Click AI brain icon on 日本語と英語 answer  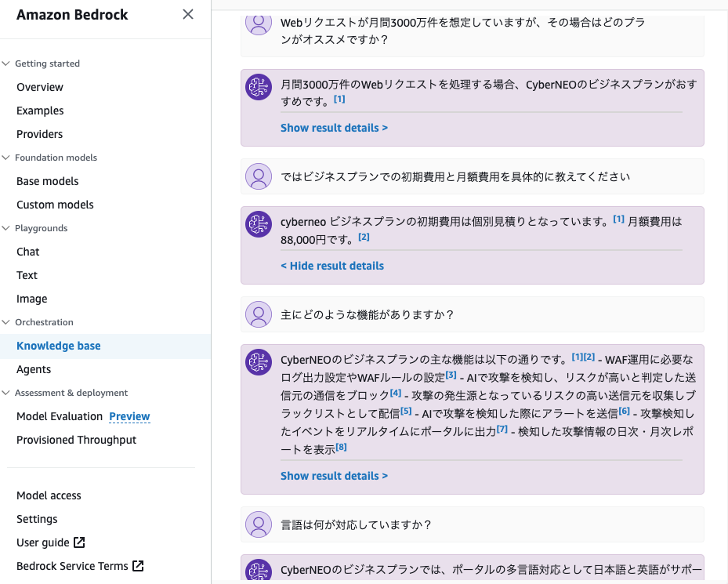pos(259,570)
